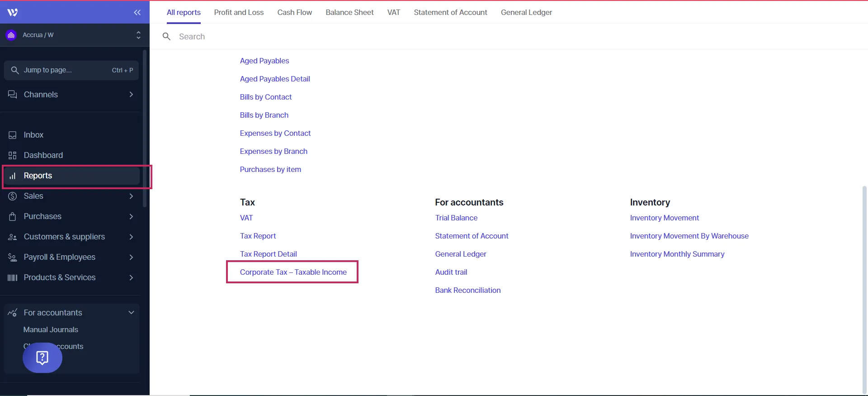Collapse the For accountants section

[131, 313]
